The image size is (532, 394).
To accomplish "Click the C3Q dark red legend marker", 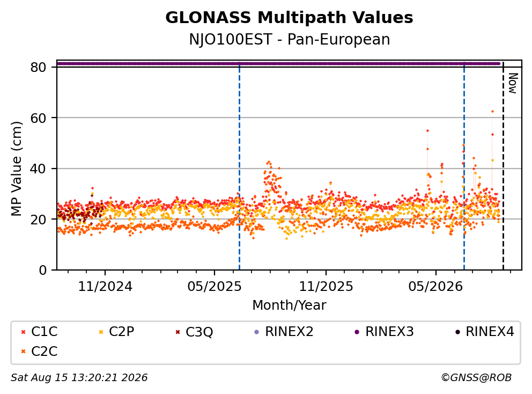I will [x=178, y=332].
